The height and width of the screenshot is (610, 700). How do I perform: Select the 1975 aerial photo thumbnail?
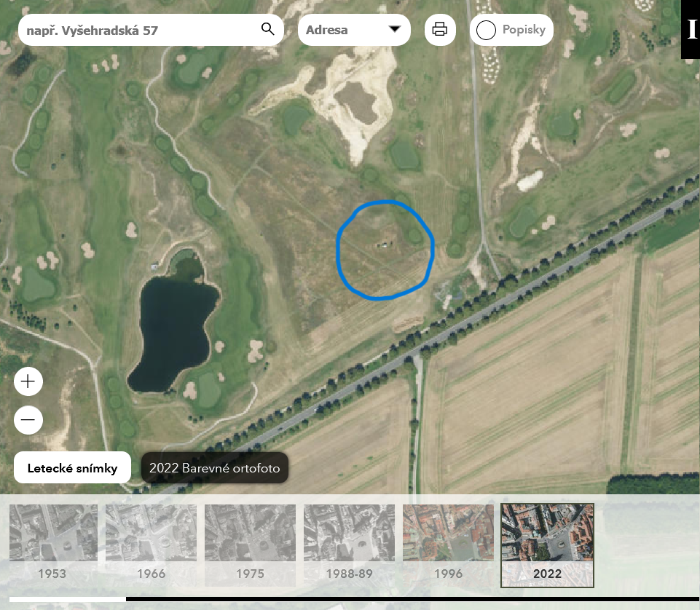pyautogui.click(x=250, y=544)
